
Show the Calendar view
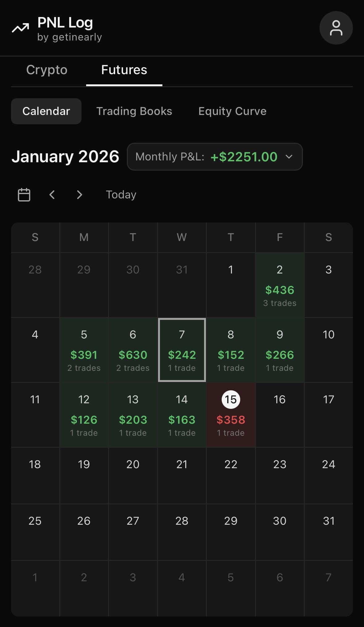tap(46, 111)
